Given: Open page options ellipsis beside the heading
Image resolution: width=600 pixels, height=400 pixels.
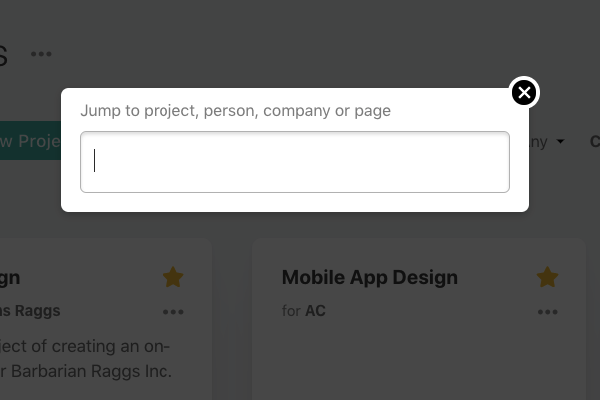Looking at the screenshot, I should [41, 54].
